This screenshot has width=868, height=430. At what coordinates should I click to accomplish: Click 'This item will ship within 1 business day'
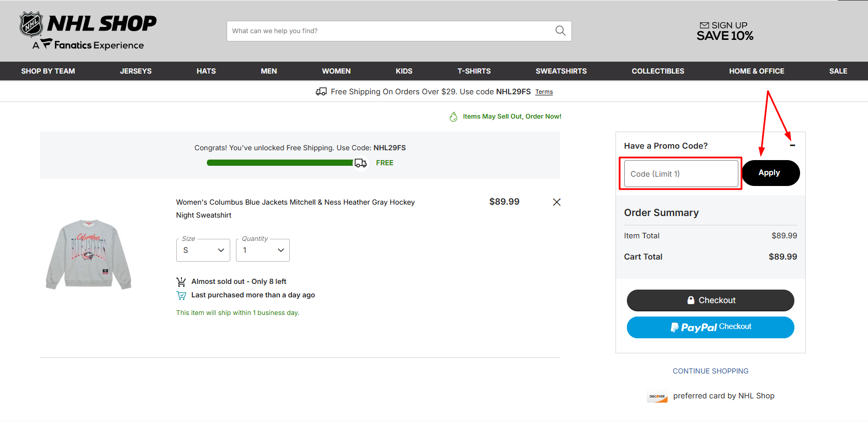(x=237, y=313)
